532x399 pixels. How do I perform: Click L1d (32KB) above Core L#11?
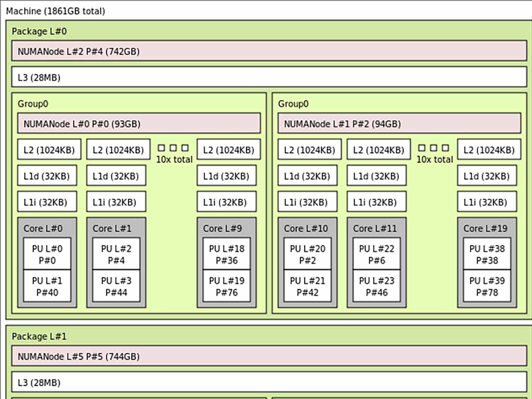[377, 176]
